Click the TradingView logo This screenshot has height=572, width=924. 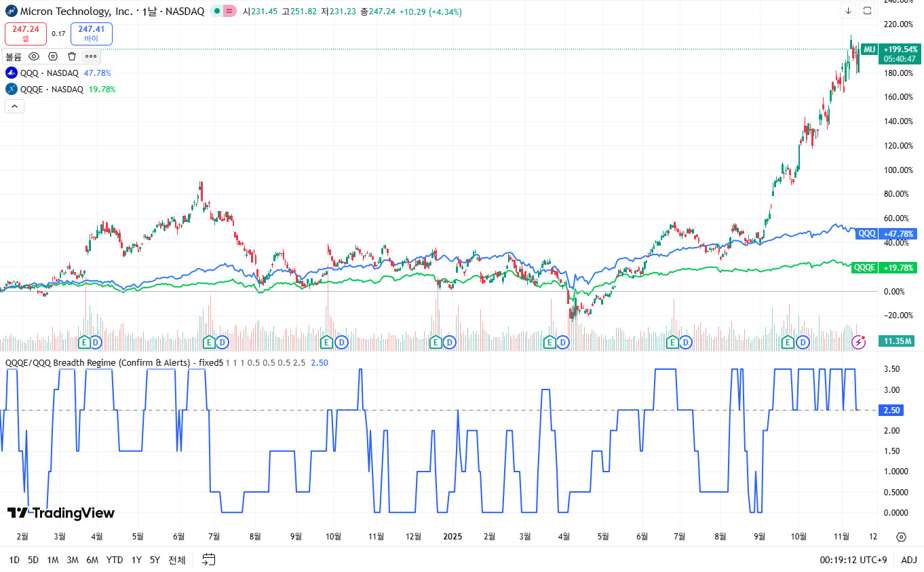point(60,513)
